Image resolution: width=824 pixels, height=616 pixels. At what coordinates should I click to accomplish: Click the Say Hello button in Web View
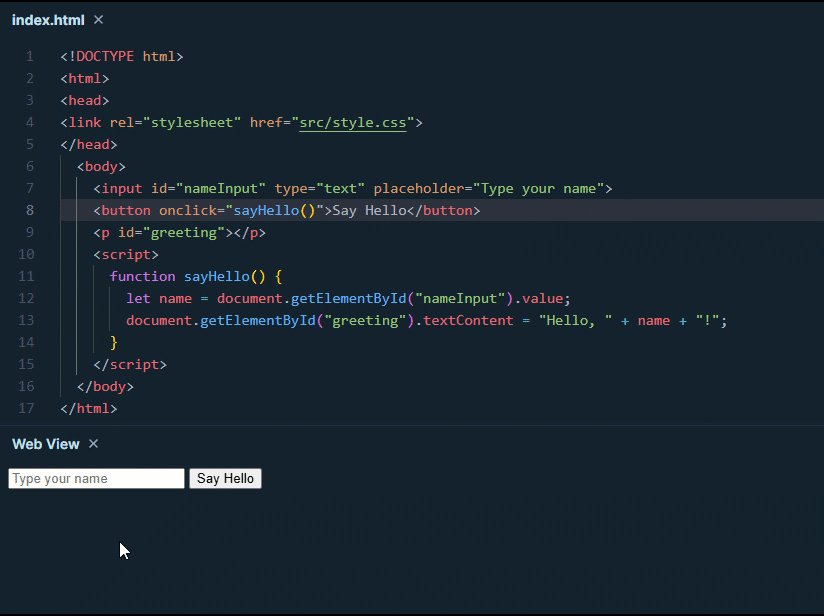[225, 478]
